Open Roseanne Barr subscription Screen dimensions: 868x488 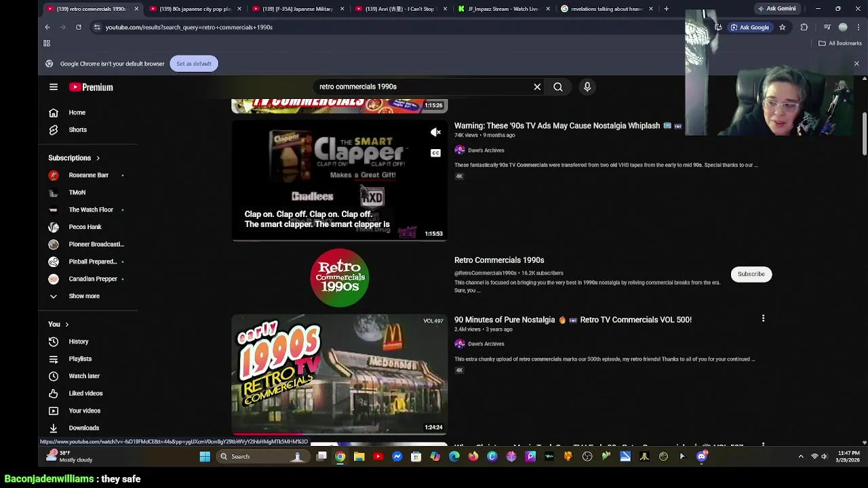click(x=87, y=175)
